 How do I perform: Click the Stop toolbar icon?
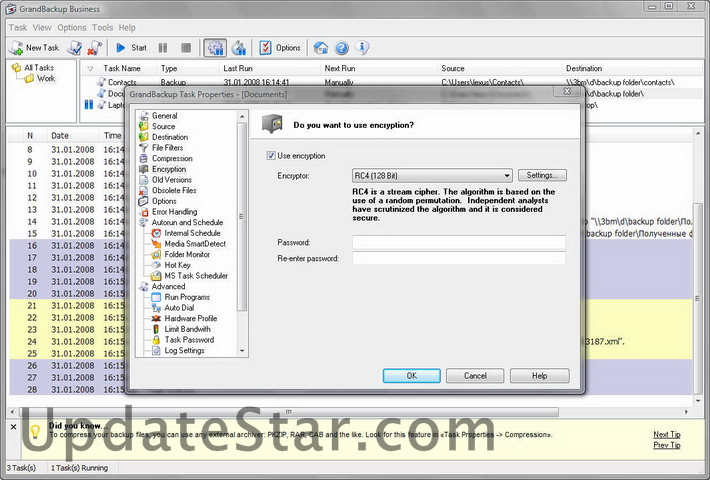pyautogui.click(x=186, y=48)
